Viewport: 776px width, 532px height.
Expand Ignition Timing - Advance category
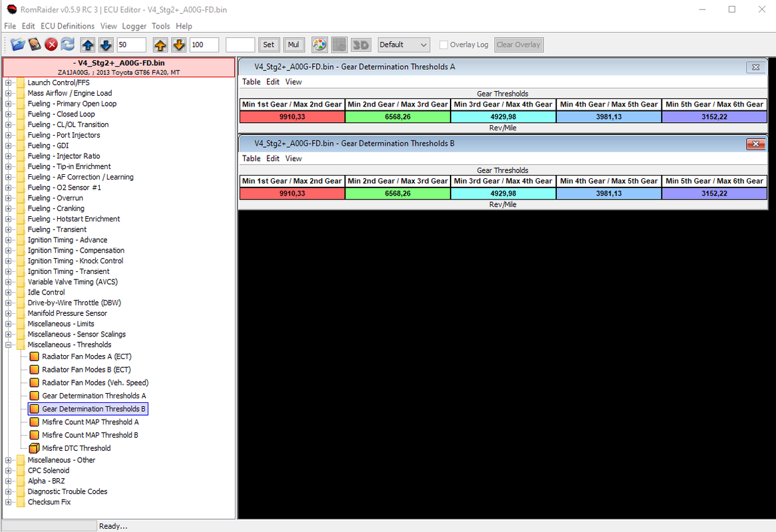[9, 240]
